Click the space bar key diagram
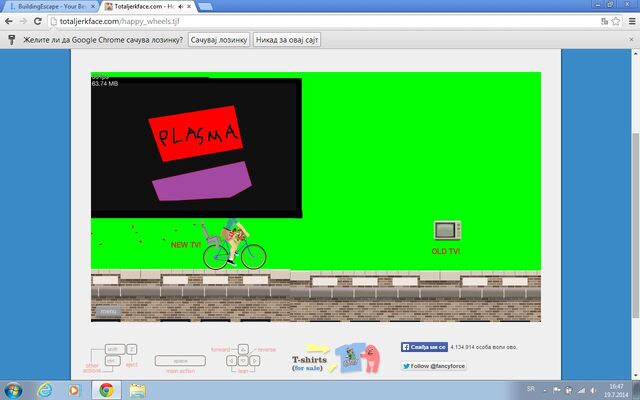Image resolution: width=640 pixels, height=400 pixels. pyautogui.click(x=180, y=361)
